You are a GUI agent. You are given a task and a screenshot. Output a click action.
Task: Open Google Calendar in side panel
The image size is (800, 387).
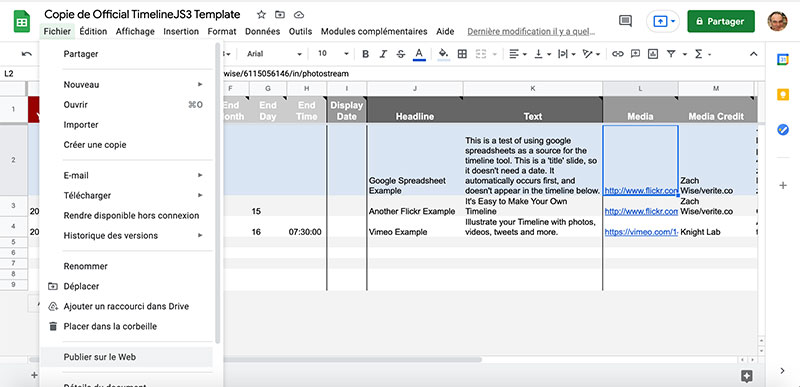click(x=783, y=60)
